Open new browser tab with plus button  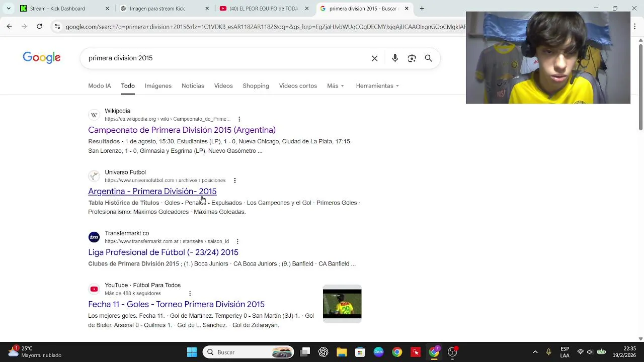(422, 9)
